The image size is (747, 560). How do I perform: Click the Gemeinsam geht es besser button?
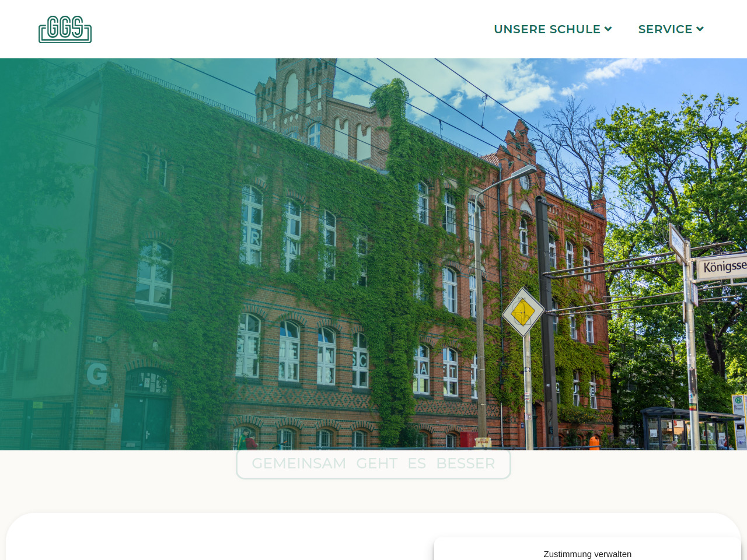[x=373, y=464]
